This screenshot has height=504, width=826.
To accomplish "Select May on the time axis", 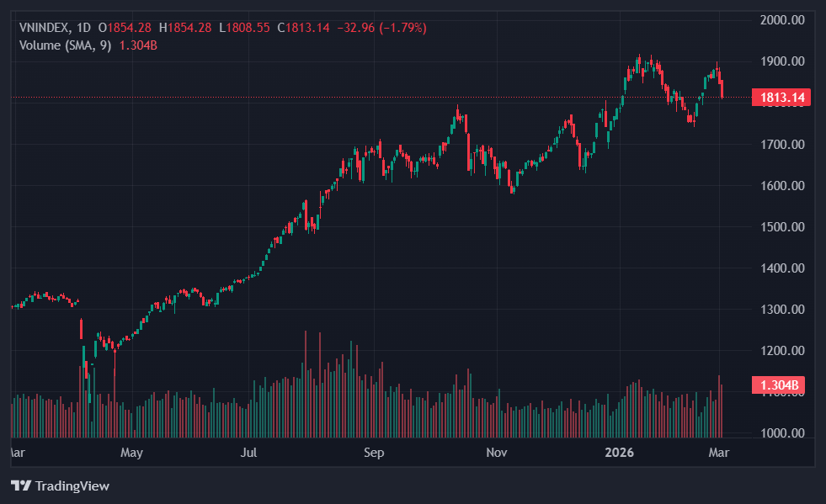I will click(131, 453).
